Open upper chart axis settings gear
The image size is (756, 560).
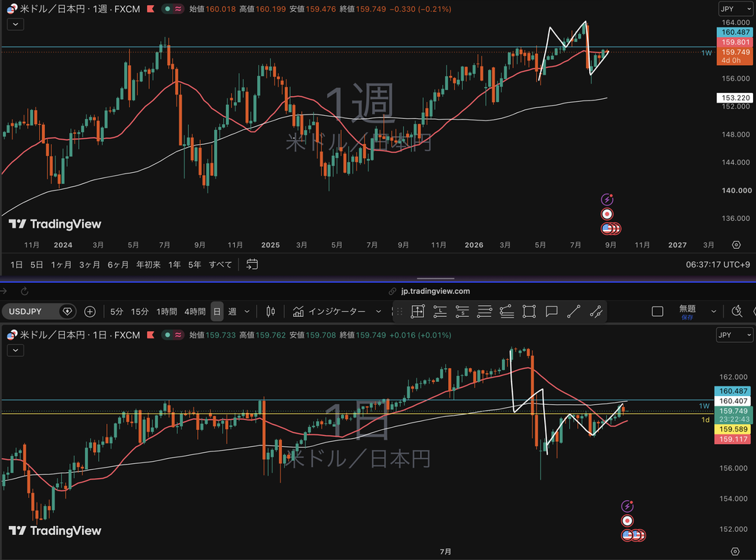tap(736, 245)
